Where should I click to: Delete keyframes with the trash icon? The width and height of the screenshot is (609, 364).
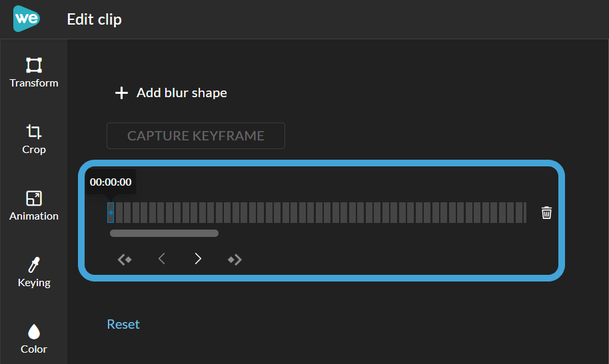tap(546, 213)
